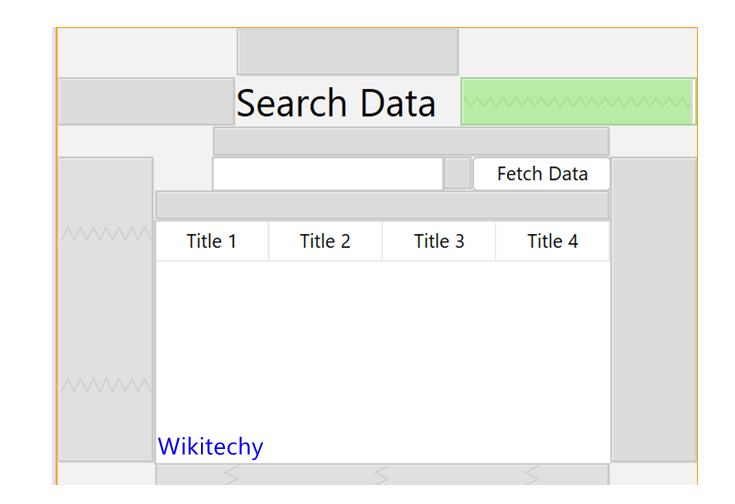
Task: Click the empty white table body area
Action: [382, 350]
